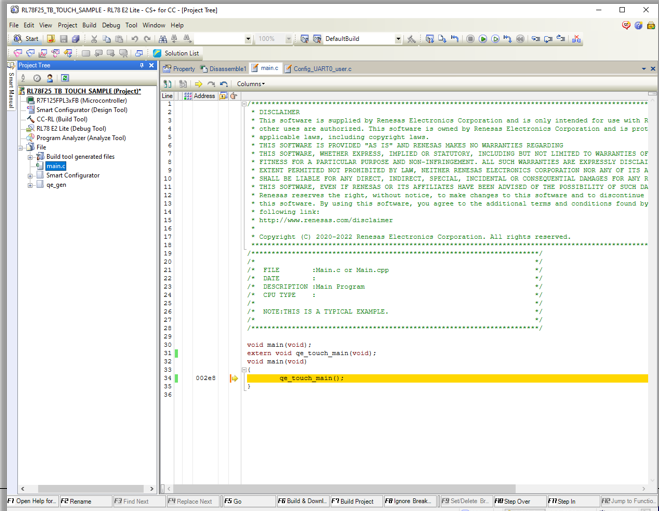This screenshot has width=659, height=511.
Task: Switch to the Disassemble1 tab
Action: 223,69
